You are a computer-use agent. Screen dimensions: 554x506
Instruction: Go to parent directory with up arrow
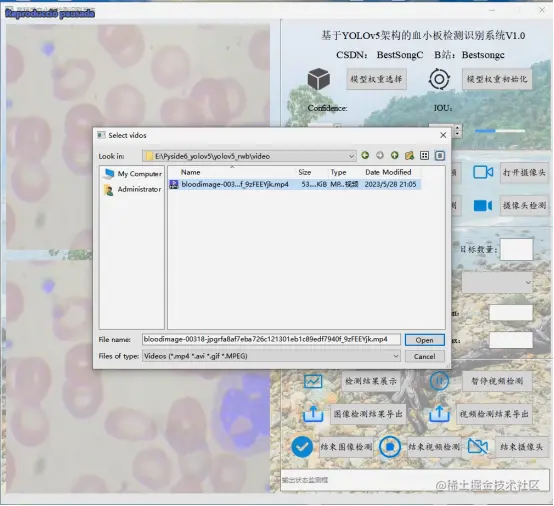[x=395, y=155]
